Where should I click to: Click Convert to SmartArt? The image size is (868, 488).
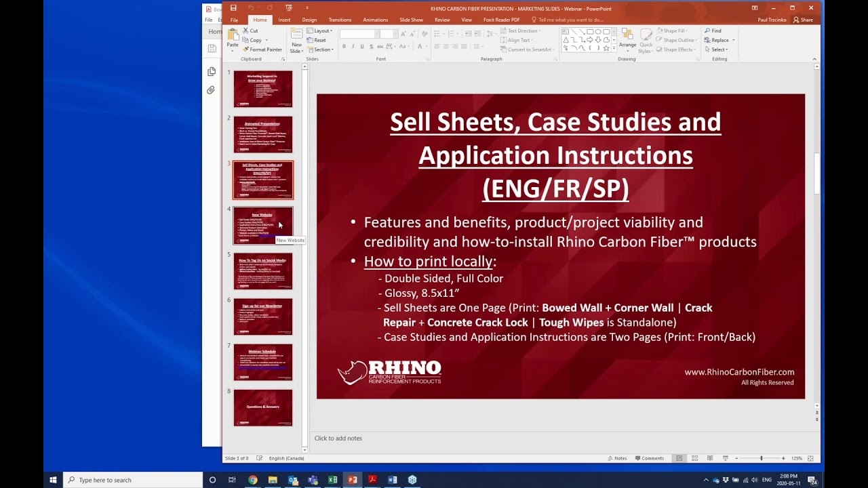click(527, 49)
